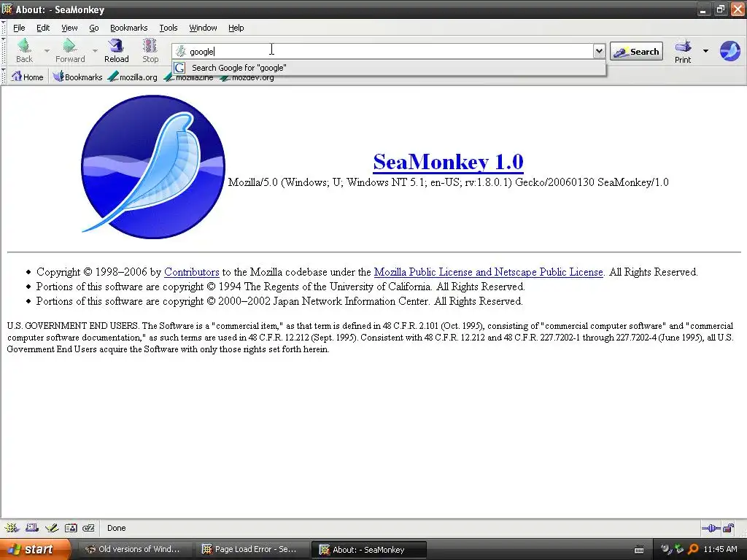Open the Tools menu
The image size is (747, 560).
point(169,28)
